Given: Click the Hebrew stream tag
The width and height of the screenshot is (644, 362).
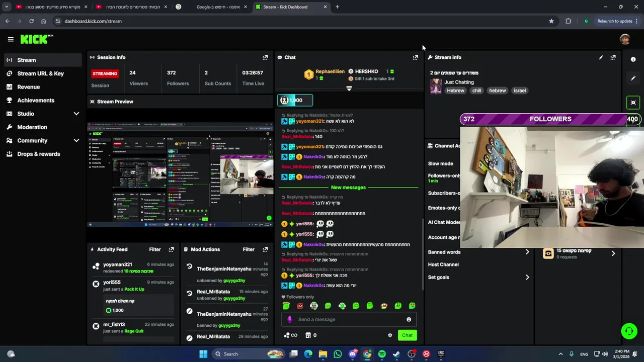Looking at the screenshot, I should [456, 90].
